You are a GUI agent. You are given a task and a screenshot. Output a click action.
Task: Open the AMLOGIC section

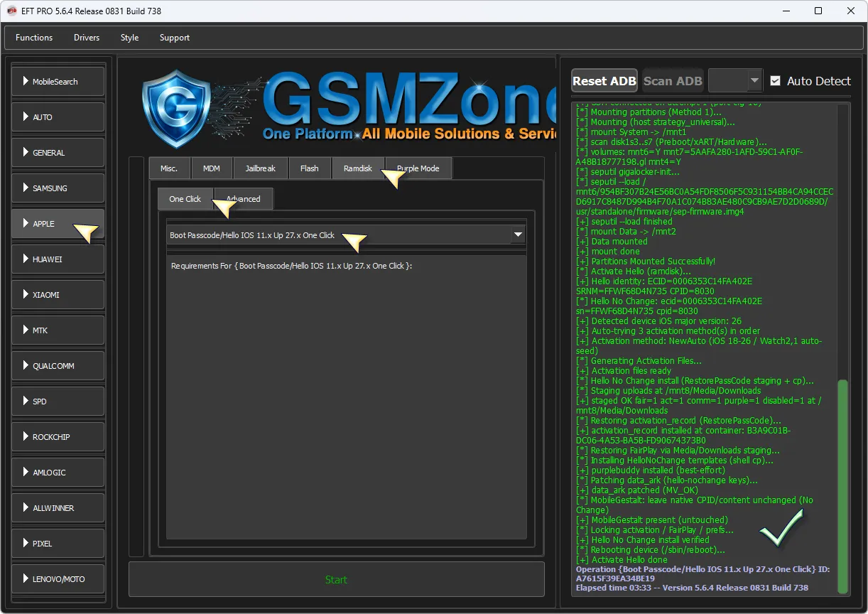coord(58,473)
